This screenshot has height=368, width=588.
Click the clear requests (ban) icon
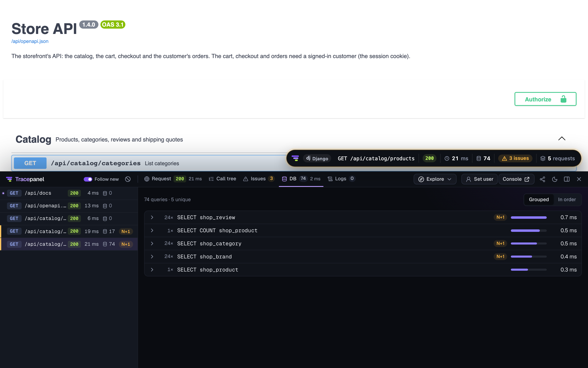point(128,179)
